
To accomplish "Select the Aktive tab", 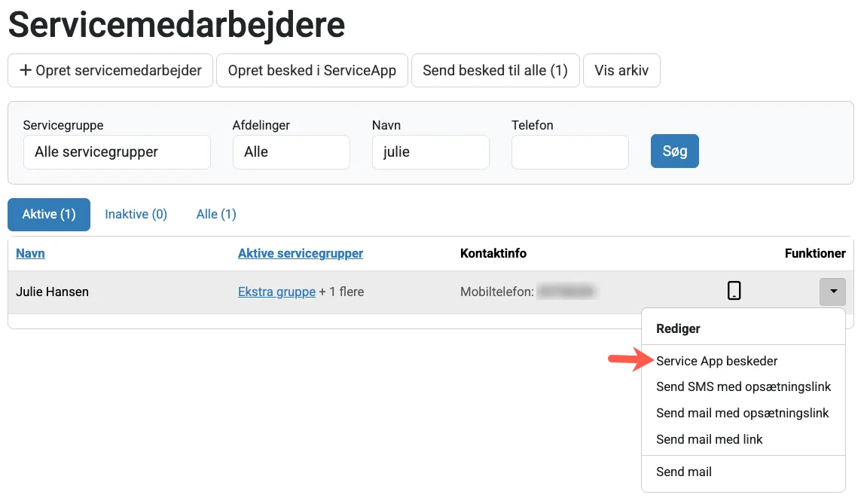I will pyautogui.click(x=48, y=214).
